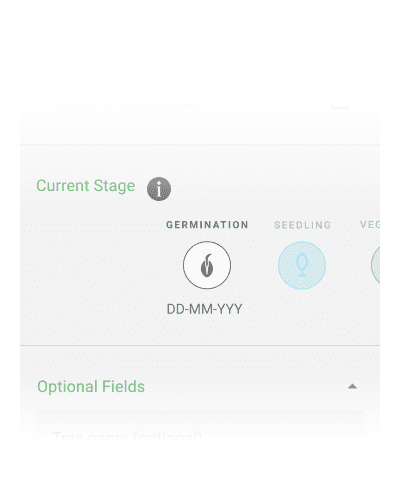Select the Germination seed icon circle
The width and height of the screenshot is (400, 501).
(x=207, y=265)
